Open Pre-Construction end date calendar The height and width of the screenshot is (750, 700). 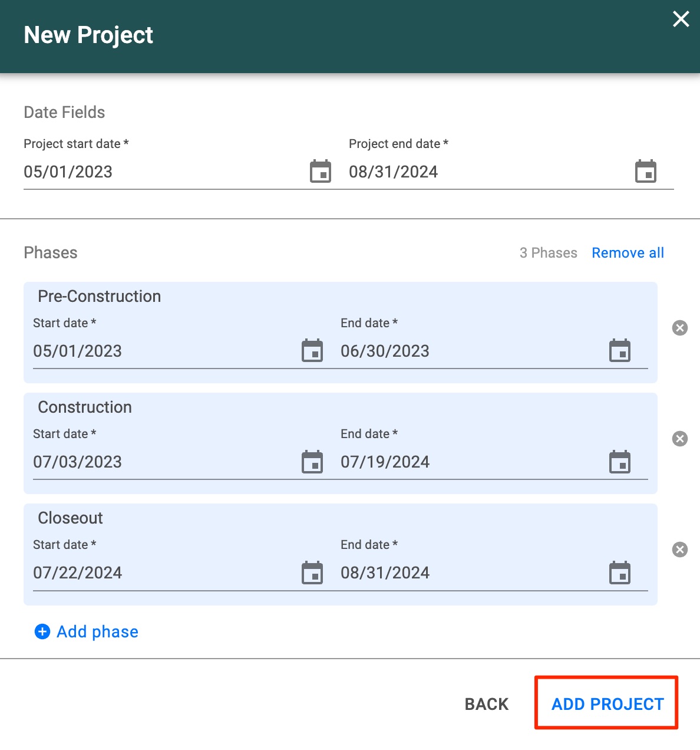pos(620,351)
